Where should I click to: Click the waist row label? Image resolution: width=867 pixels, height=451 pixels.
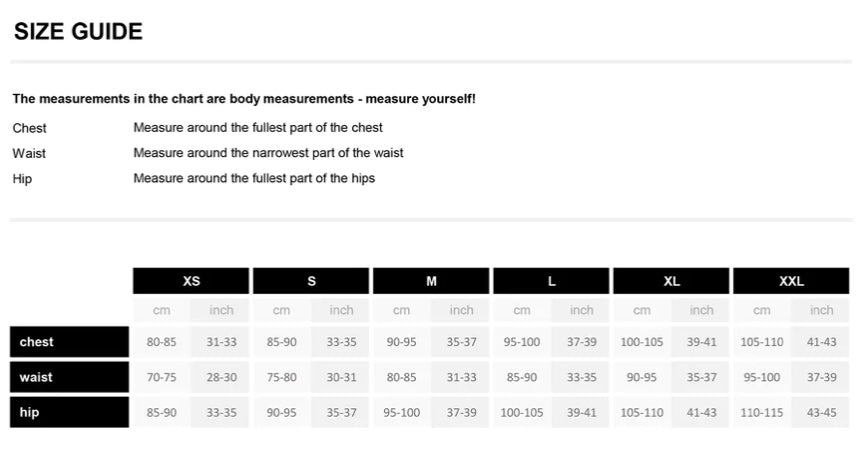pyautogui.click(x=69, y=377)
